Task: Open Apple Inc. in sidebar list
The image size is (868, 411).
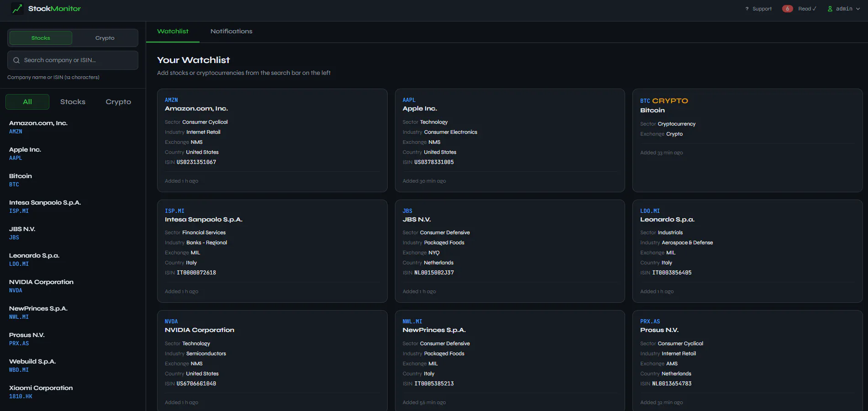Action: point(73,153)
